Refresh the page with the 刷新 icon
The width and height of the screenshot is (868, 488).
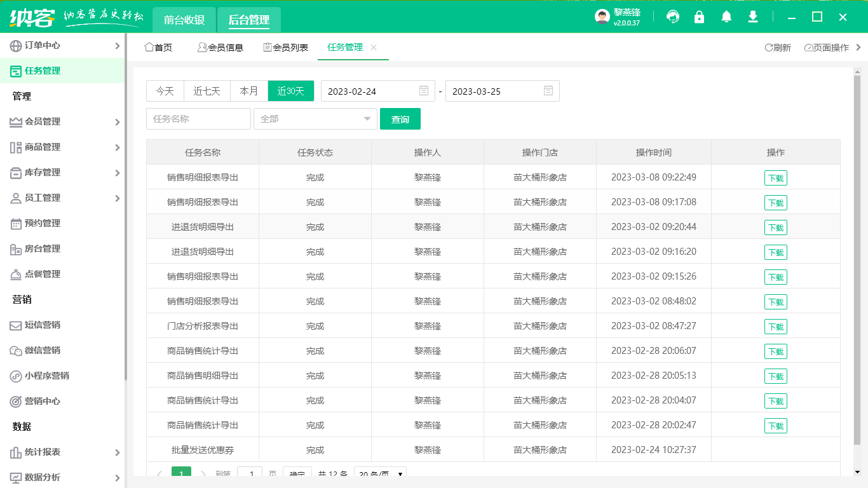pyautogui.click(x=779, y=47)
